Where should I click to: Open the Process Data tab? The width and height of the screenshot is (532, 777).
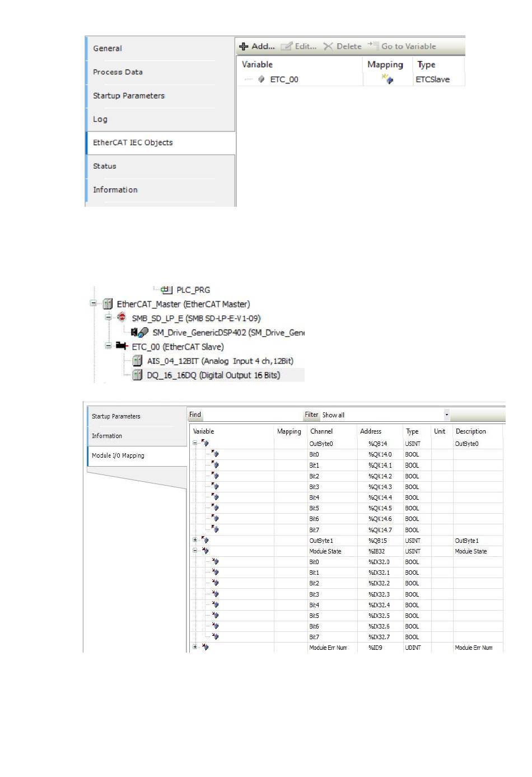(x=118, y=72)
